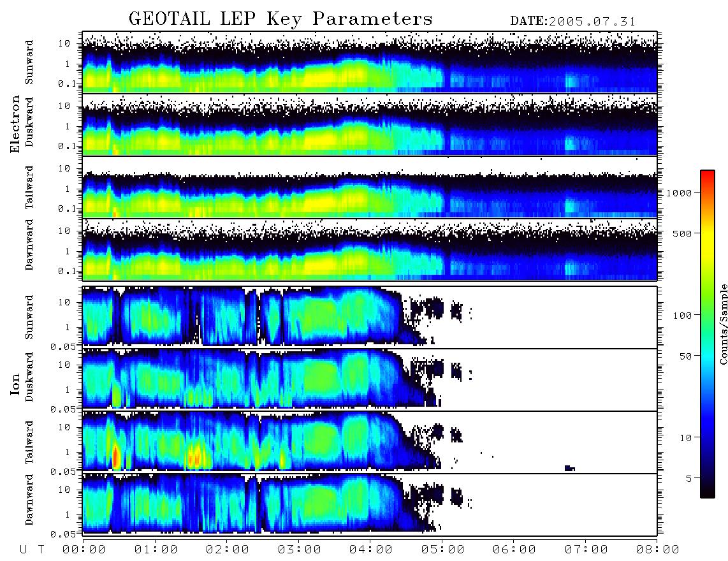Click the Ion Tailward spectrogram panel

pos(370,442)
